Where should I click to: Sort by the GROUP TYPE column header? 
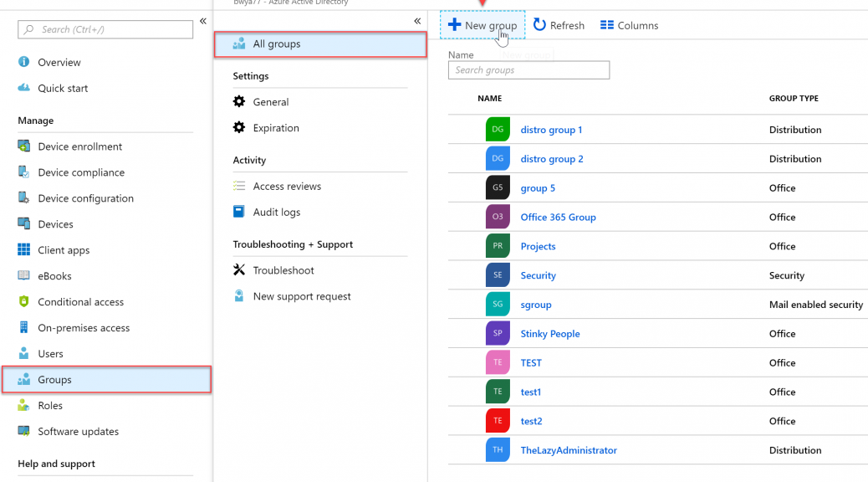point(794,98)
